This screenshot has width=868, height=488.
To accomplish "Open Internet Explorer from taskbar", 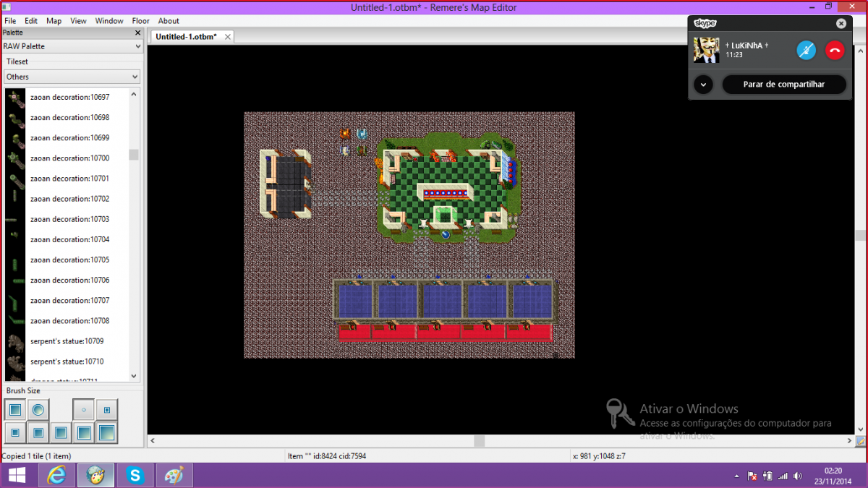I will coord(56,475).
